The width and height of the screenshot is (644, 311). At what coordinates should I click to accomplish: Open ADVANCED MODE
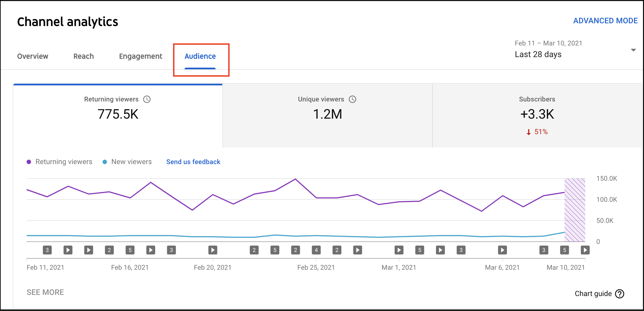(x=605, y=21)
